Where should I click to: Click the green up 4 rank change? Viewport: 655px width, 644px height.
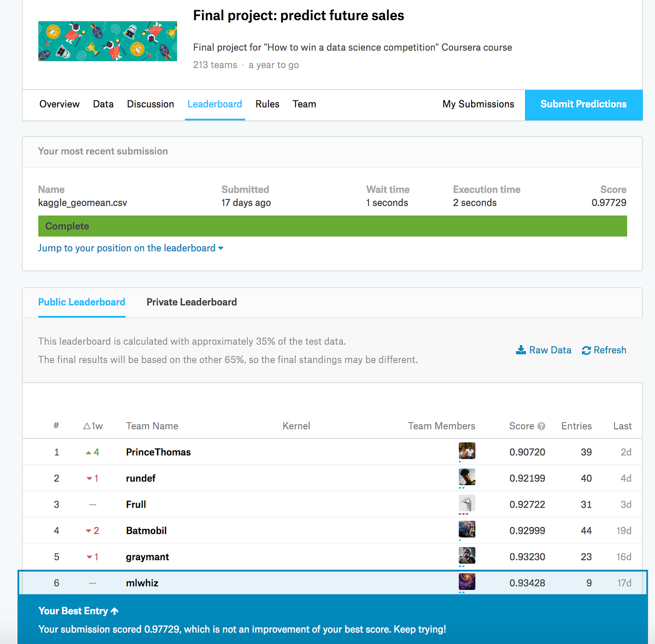tap(93, 452)
